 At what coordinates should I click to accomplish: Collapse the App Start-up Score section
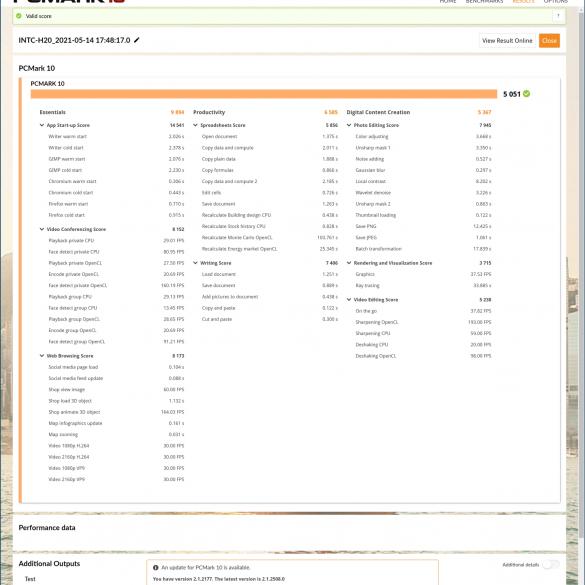click(42, 125)
